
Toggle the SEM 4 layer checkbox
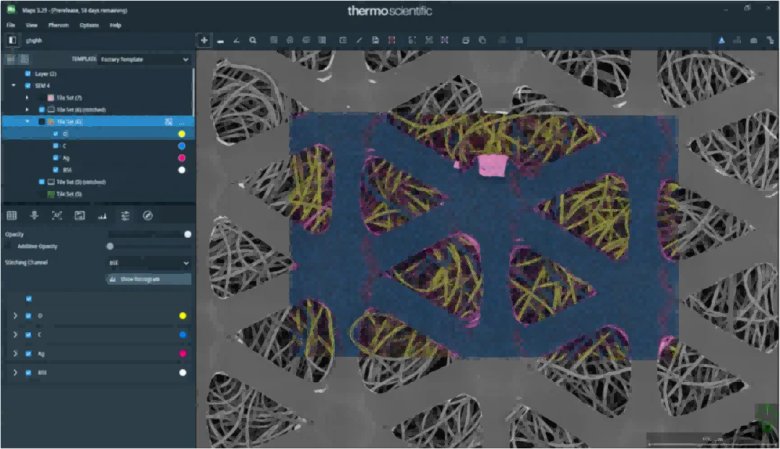[x=27, y=86]
